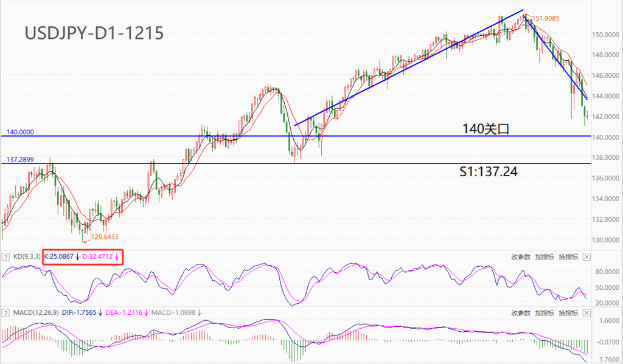The height and width of the screenshot is (364, 623).
Task: Click the K:25.0867 value readout
Action: pyautogui.click(x=59, y=256)
